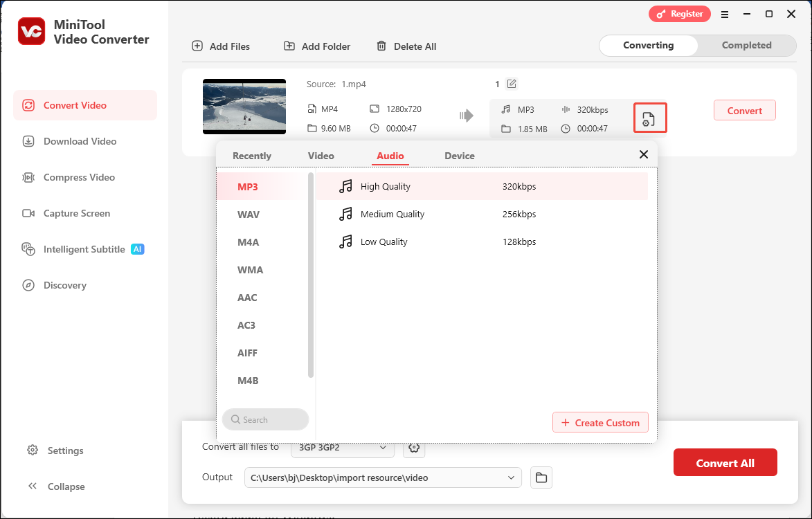Click the Create Custom button
Image resolution: width=812 pixels, height=519 pixels.
pos(600,422)
